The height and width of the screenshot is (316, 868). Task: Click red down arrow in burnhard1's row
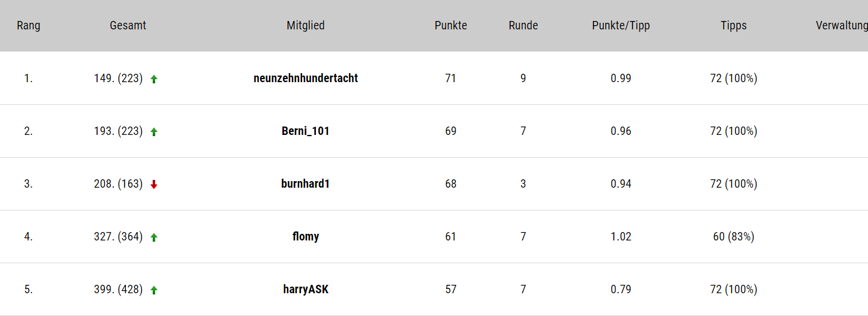coord(154,185)
